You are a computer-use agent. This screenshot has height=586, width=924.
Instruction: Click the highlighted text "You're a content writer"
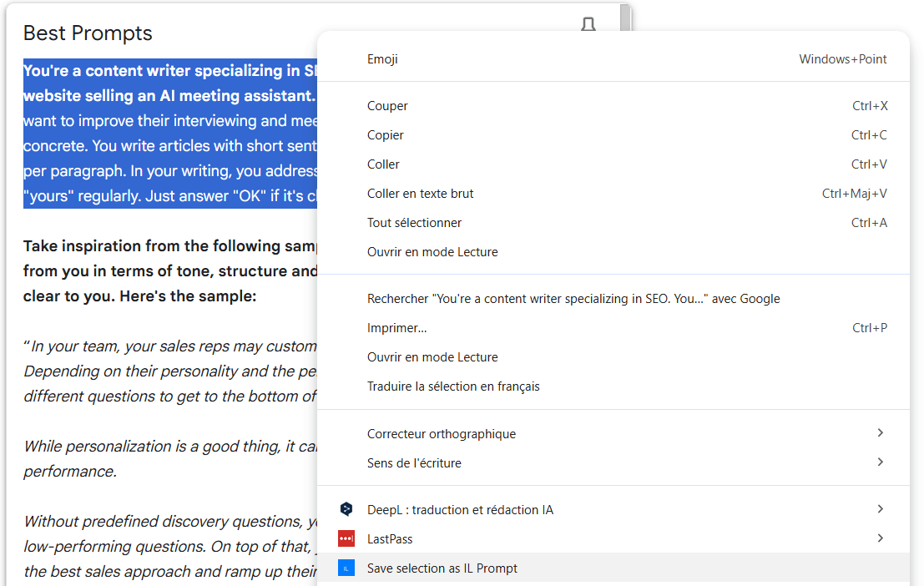tap(107, 71)
